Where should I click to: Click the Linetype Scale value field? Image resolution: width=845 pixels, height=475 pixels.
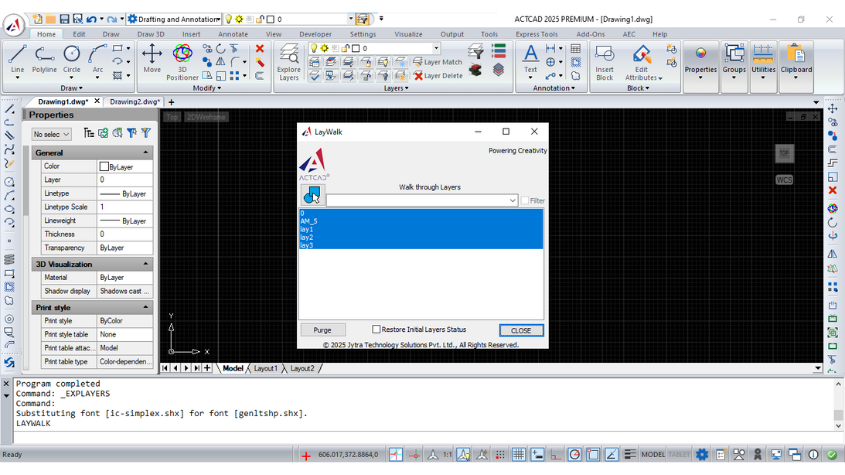124,207
